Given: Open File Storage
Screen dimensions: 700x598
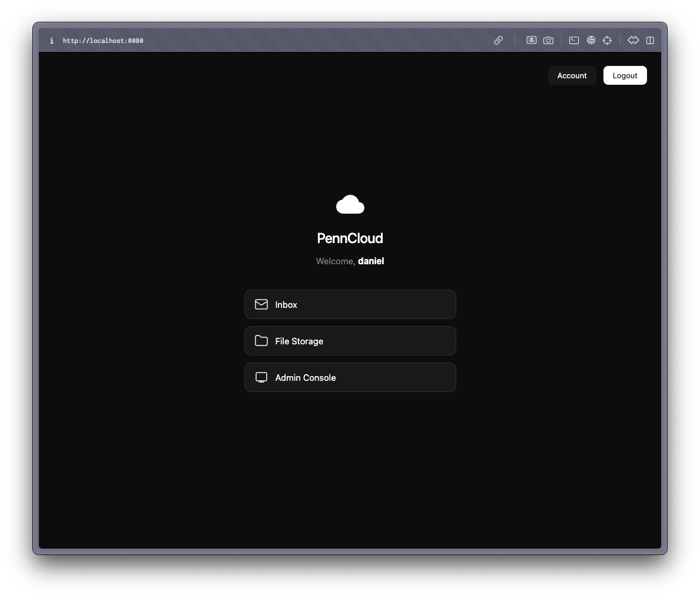Looking at the screenshot, I should tap(350, 341).
